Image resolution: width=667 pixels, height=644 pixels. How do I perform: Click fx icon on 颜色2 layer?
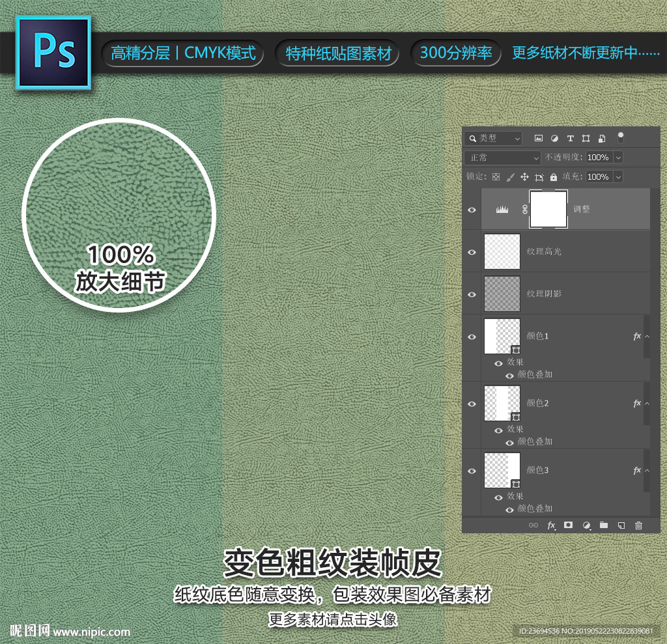[x=637, y=403]
